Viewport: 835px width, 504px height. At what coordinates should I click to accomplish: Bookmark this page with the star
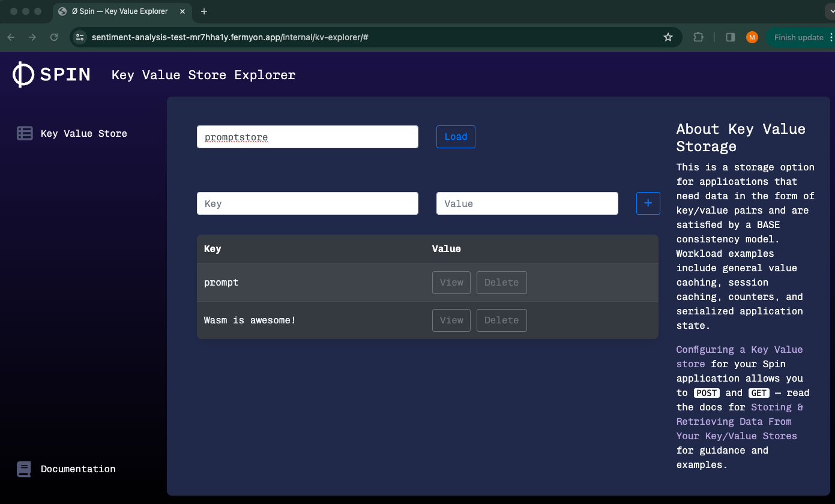click(x=668, y=37)
